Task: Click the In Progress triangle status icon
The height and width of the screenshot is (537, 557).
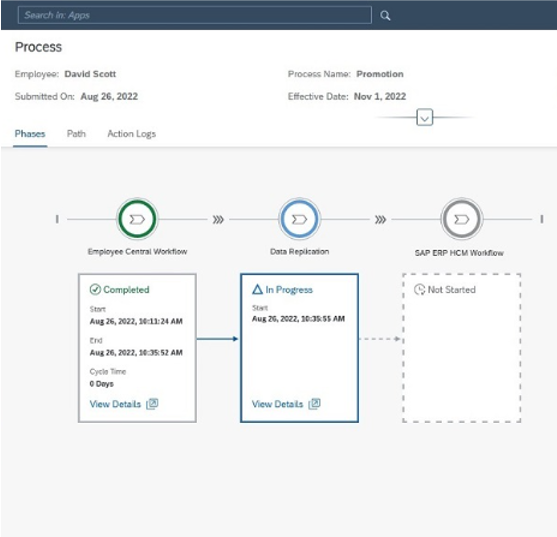Action: [x=257, y=289]
